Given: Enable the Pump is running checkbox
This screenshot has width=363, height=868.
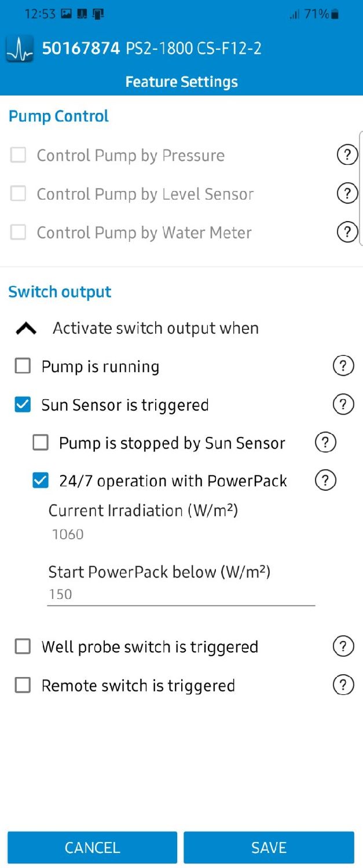Looking at the screenshot, I should (23, 366).
